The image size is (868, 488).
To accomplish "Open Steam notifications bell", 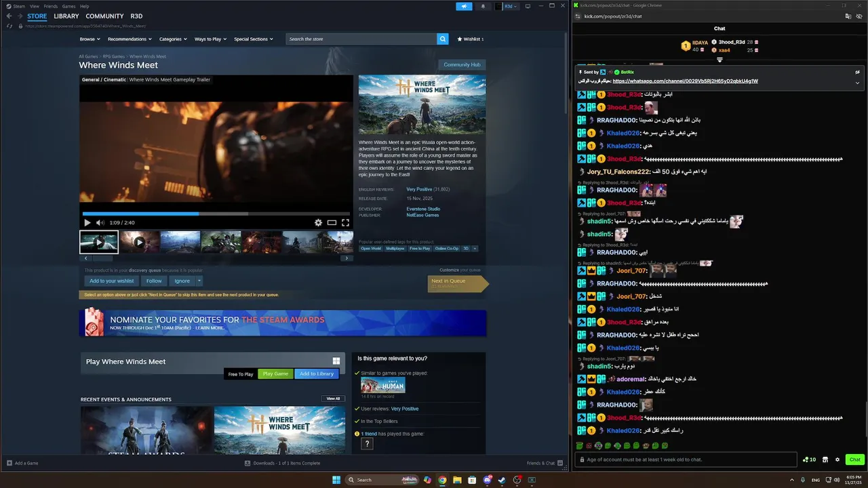I will [483, 6].
